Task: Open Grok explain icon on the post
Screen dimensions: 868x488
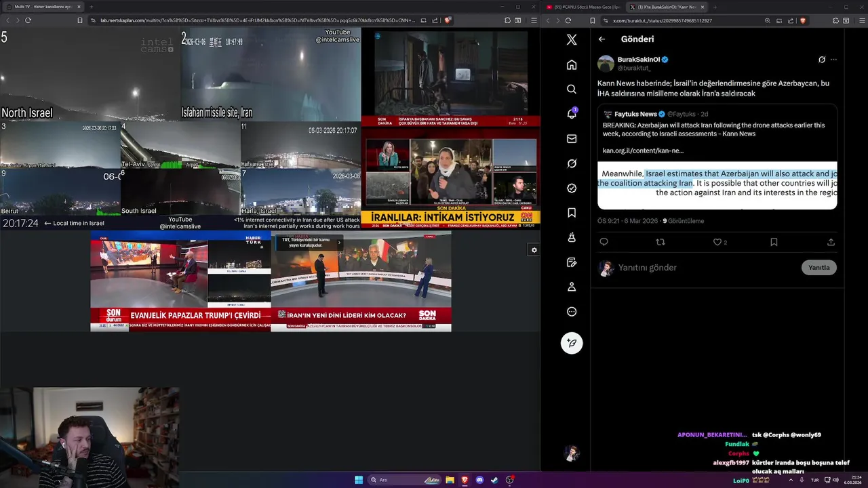Action: [x=822, y=60]
